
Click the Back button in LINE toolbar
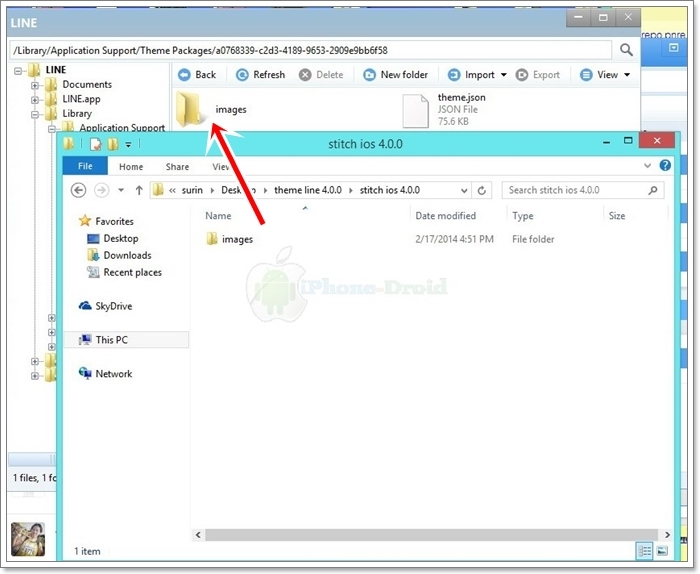click(197, 75)
